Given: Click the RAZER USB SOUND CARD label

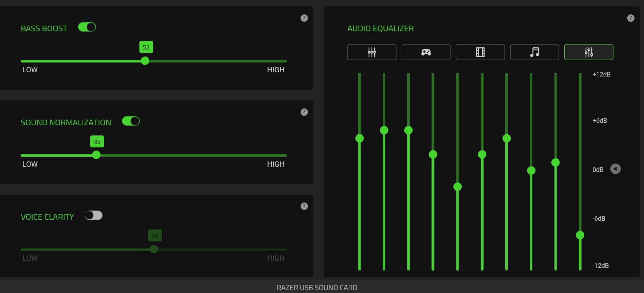Looking at the screenshot, I should 317,288.
